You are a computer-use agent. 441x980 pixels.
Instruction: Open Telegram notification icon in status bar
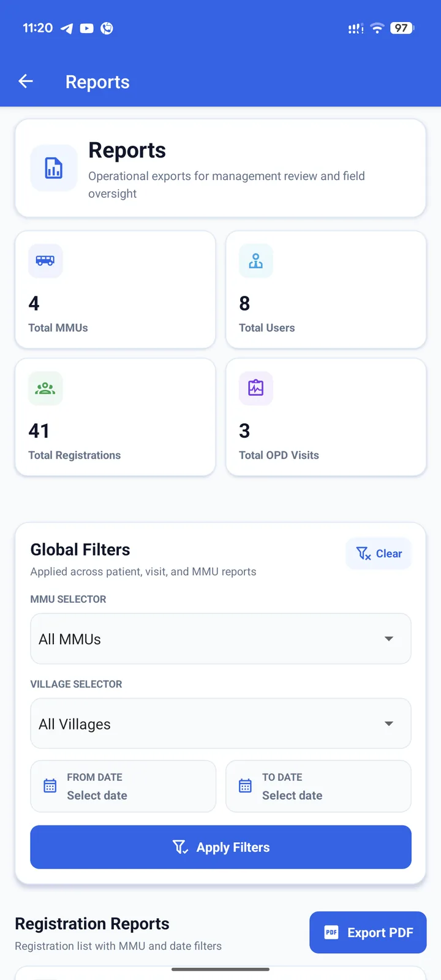coord(67,28)
